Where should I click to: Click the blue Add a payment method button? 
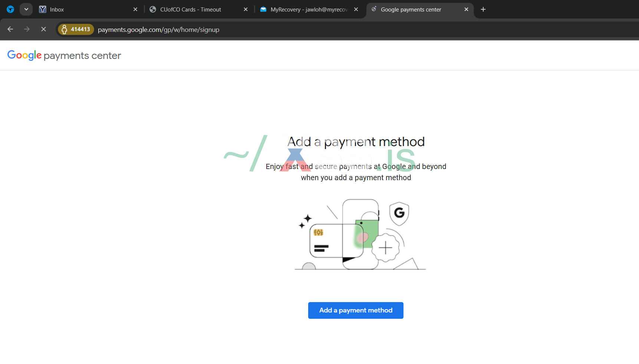356,310
